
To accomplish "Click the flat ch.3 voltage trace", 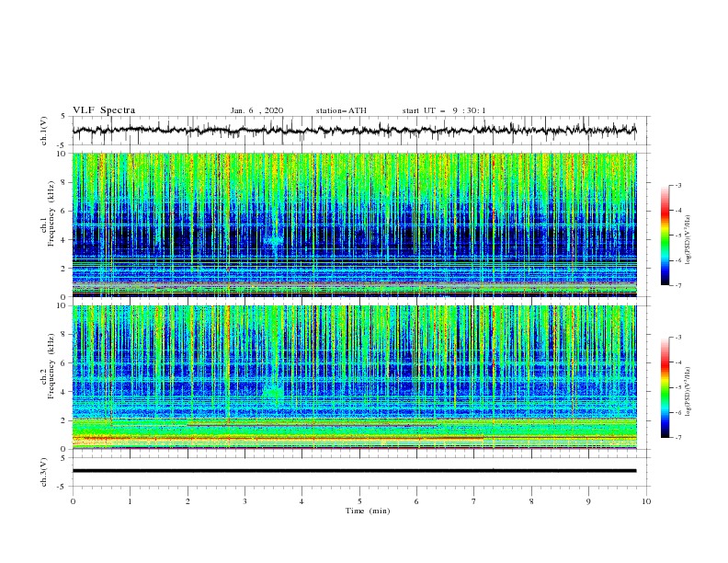I will [354, 471].
